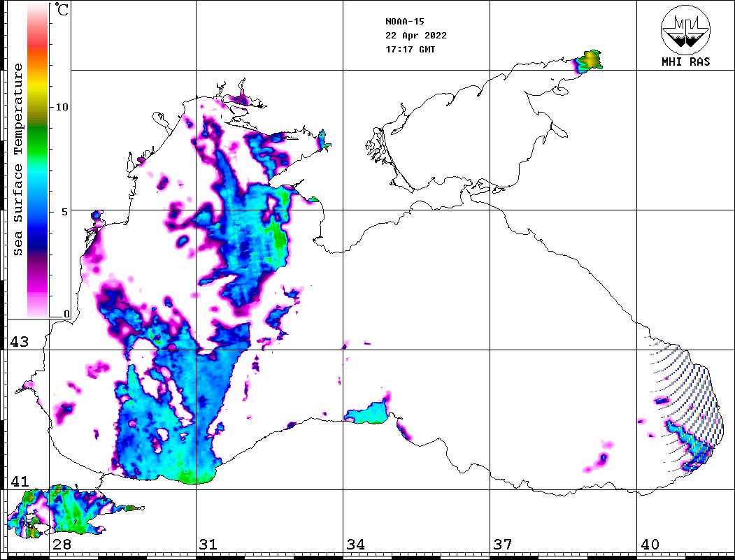Image resolution: width=735 pixels, height=560 pixels.
Task: Select the 'NOAA-15' satellite label
Action: 404,22
